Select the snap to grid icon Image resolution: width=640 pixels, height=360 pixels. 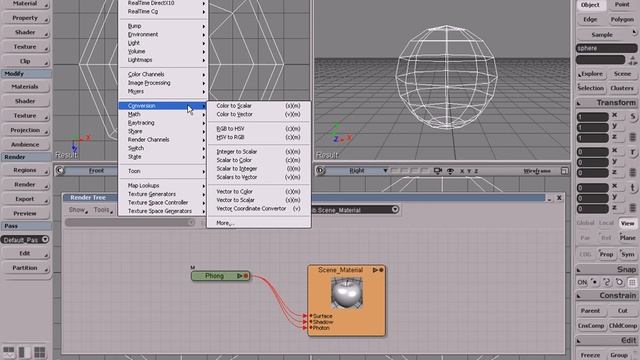click(x=632, y=282)
